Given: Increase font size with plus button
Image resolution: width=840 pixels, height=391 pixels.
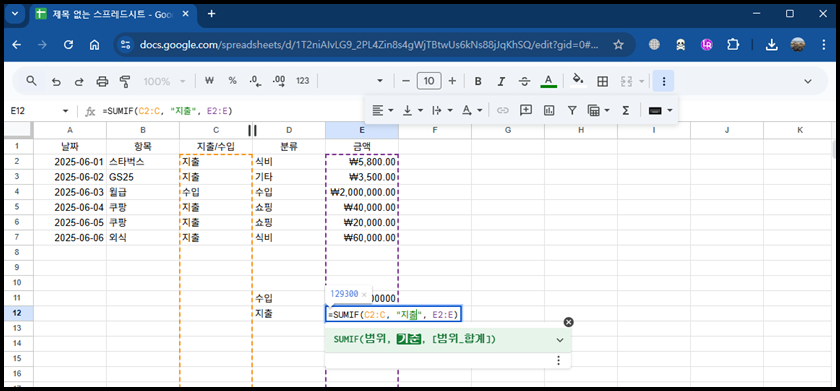Looking at the screenshot, I should [452, 81].
